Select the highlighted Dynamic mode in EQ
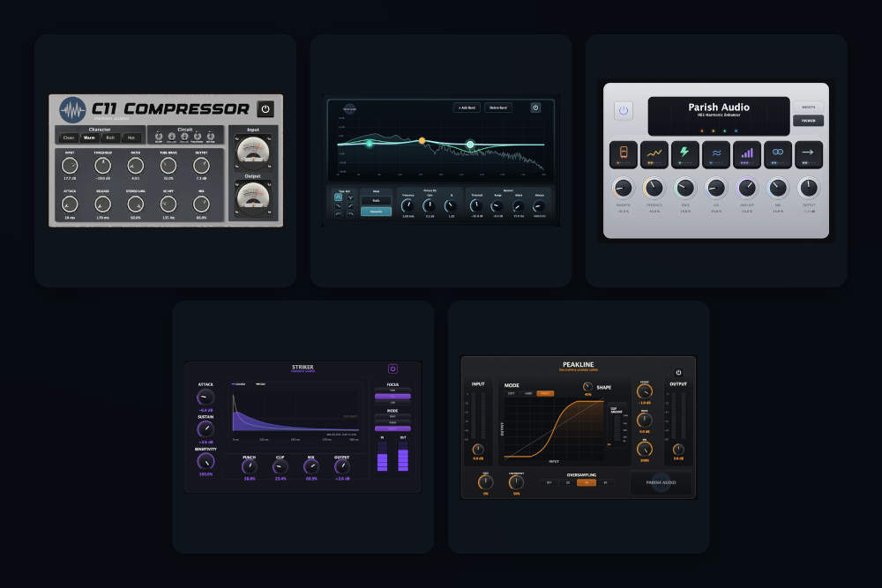 pos(377,212)
